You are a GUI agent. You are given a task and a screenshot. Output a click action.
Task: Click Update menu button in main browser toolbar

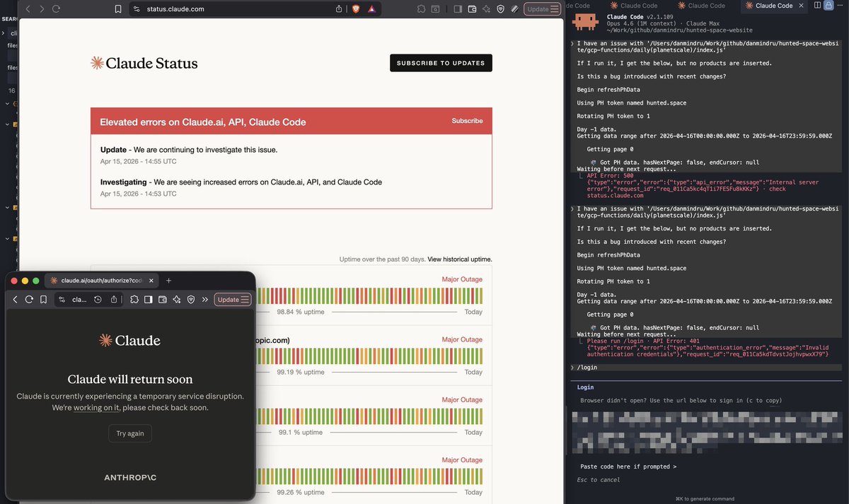[543, 9]
